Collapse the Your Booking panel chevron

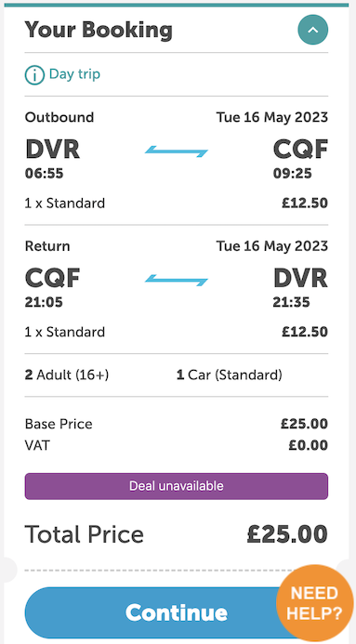pos(313,30)
